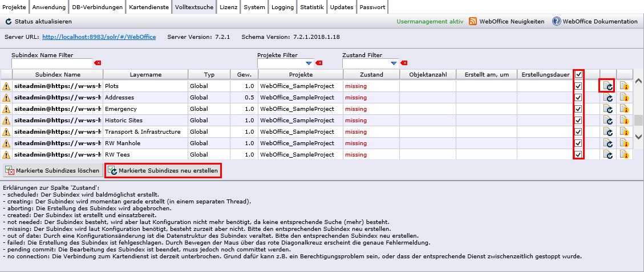Click Markierte Subindizes neu erstellen button
Screen dimensions: 644x272
click(x=163, y=170)
